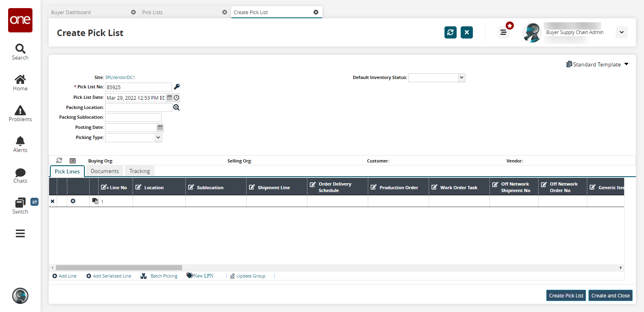Click the Line No column header
The image size is (644, 312).
(116, 187)
